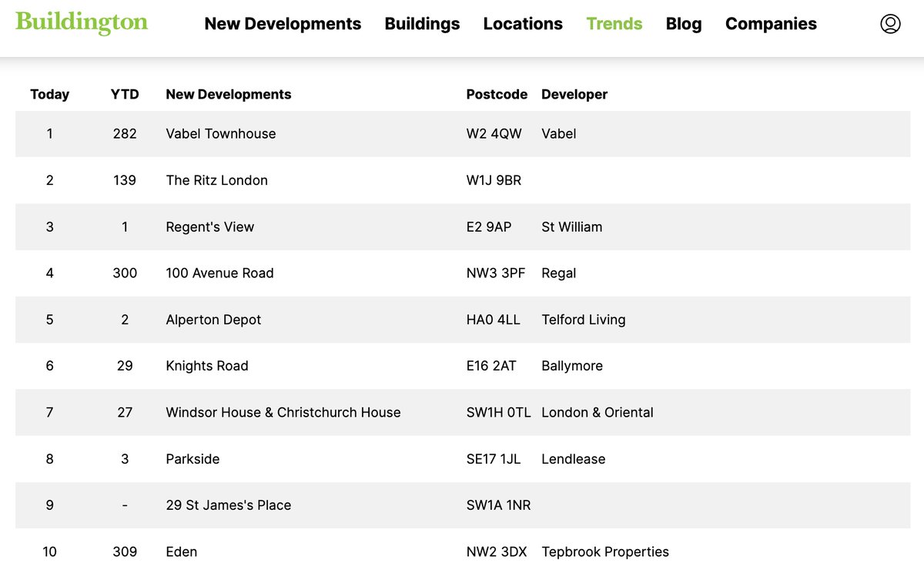Click the dash YTD value for 29 St James's Place
Viewport: 924px width, 573px height.
(125, 505)
